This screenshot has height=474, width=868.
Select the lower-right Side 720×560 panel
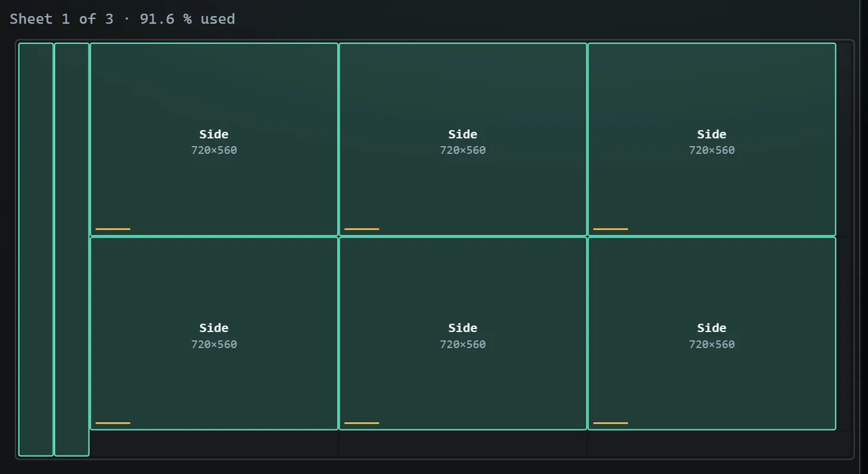pyautogui.click(x=711, y=333)
